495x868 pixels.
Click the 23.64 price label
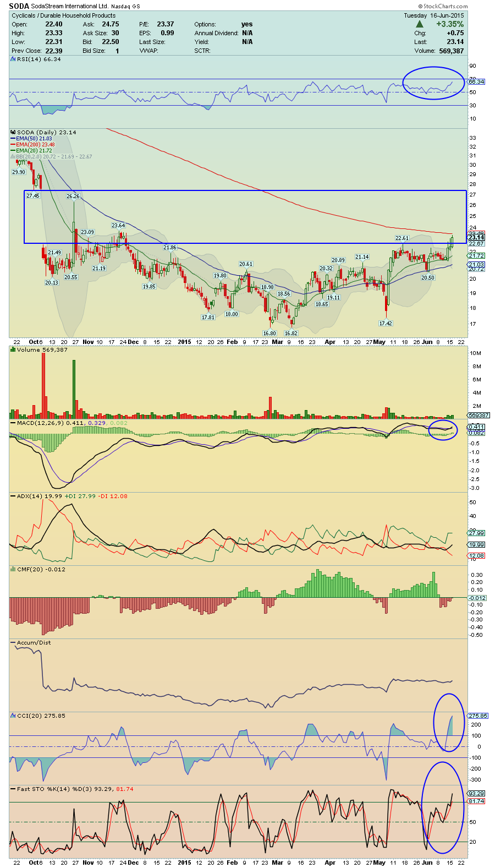pyautogui.click(x=118, y=225)
